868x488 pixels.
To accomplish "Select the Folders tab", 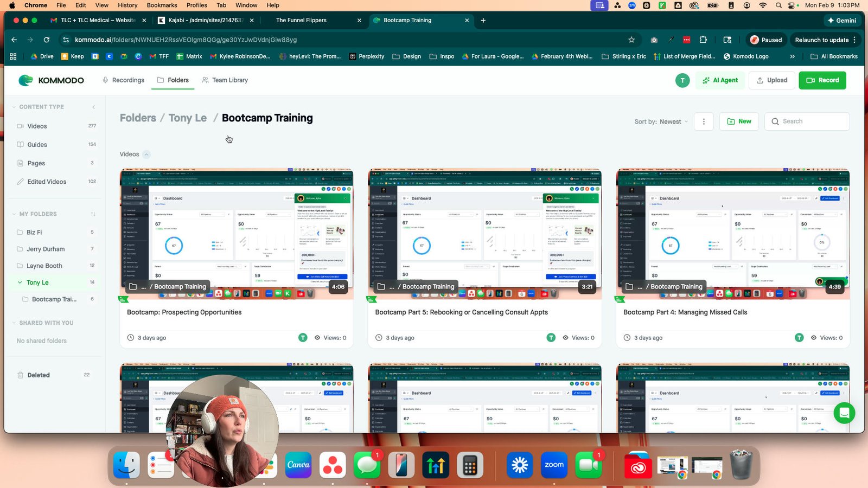I will [173, 80].
